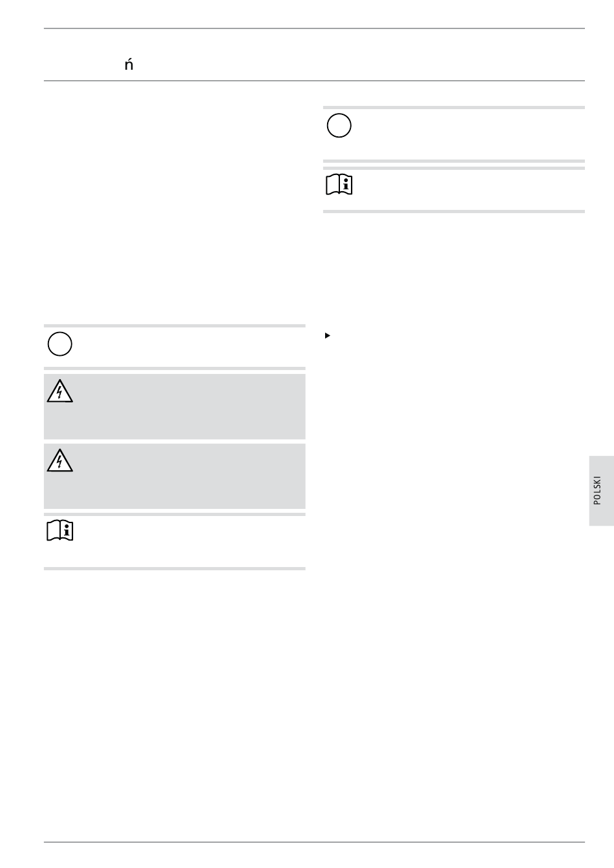Click the small arrow bullet marker
Screen dimensions: 614x868
click(328, 336)
